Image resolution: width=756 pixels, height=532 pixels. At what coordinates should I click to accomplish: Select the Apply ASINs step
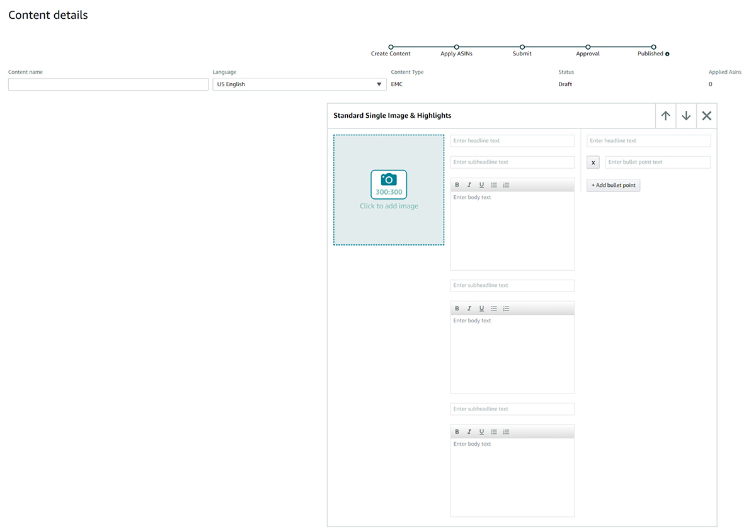[457, 47]
